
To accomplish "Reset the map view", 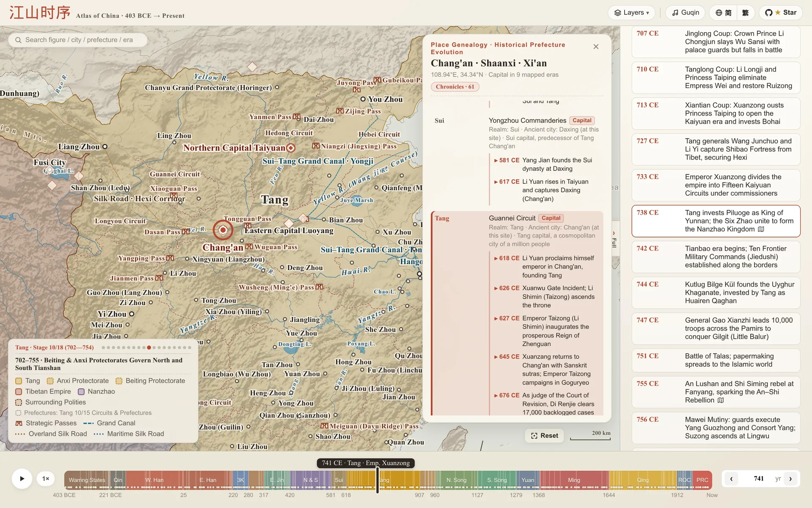I will [545, 436].
